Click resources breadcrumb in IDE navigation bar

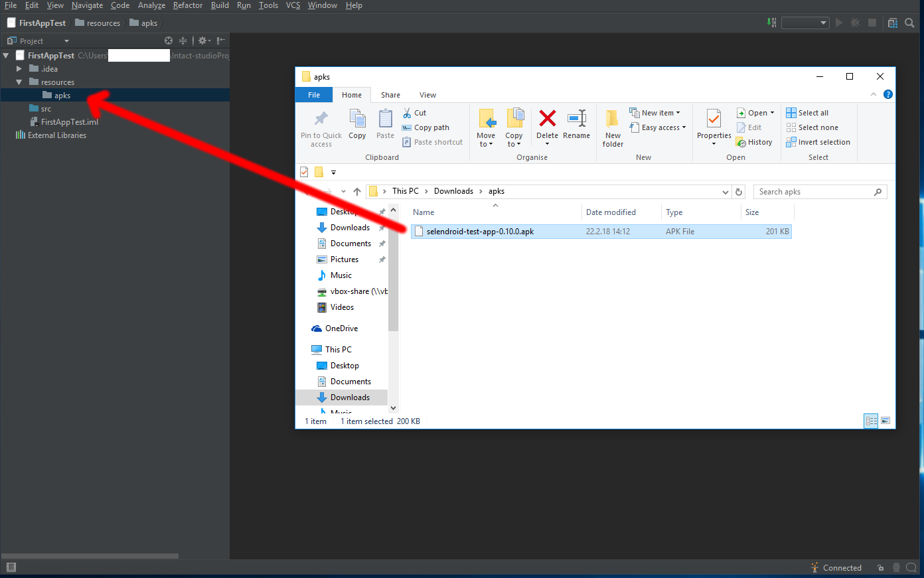(x=98, y=23)
